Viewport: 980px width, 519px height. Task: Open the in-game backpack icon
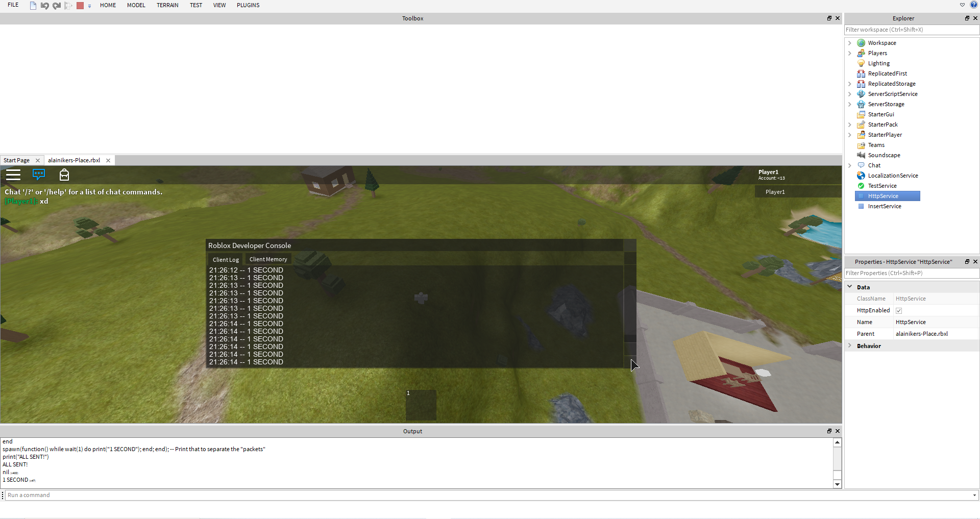pyautogui.click(x=64, y=175)
